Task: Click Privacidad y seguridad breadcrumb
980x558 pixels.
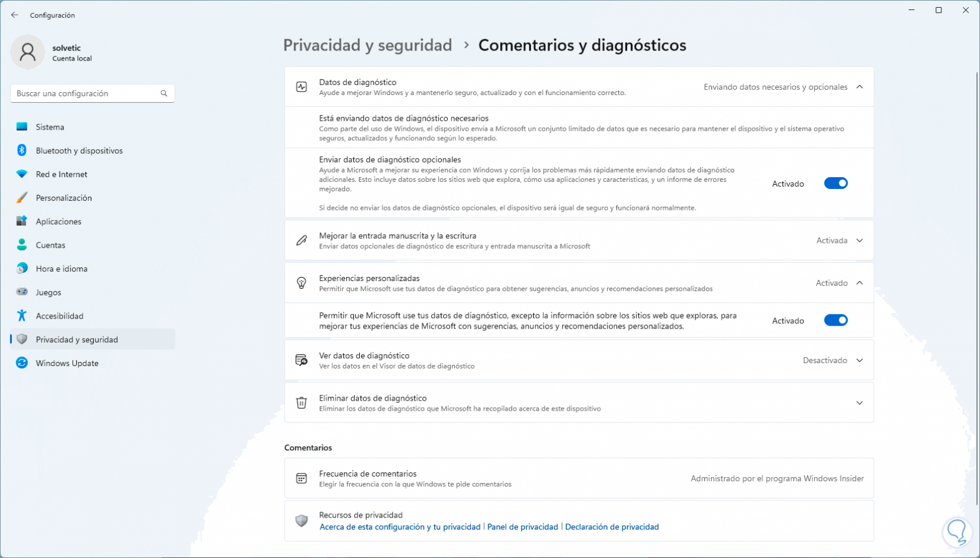Action: pyautogui.click(x=367, y=45)
